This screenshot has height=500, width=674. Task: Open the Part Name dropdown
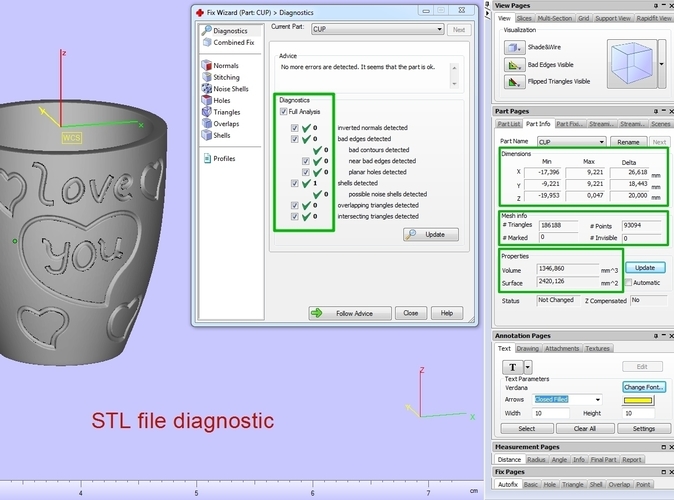(572, 141)
